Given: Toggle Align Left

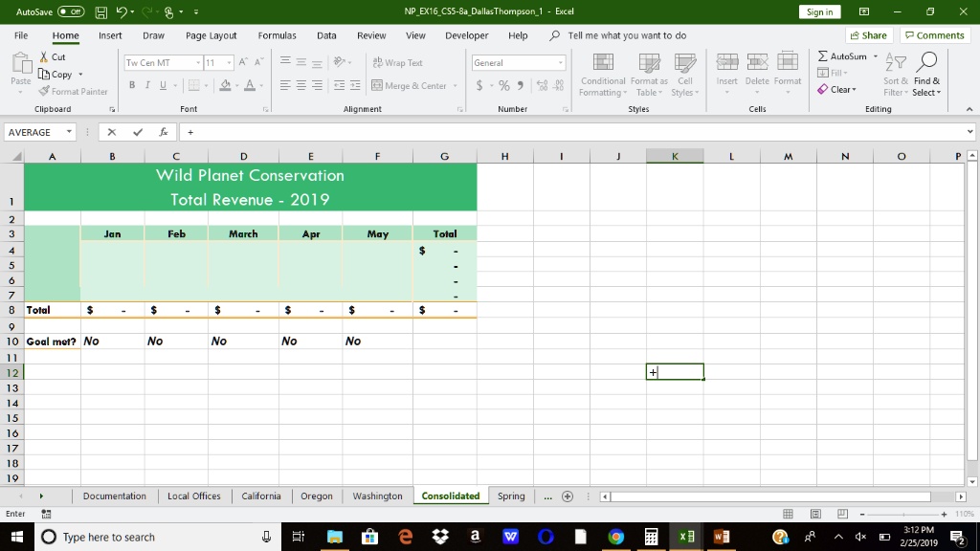Looking at the screenshot, I should tap(285, 85).
